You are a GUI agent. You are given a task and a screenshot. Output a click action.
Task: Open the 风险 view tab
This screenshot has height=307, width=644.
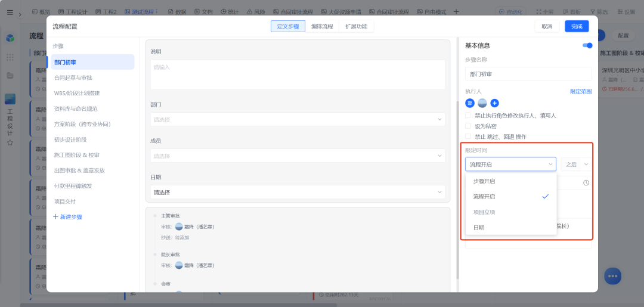pos(256,12)
